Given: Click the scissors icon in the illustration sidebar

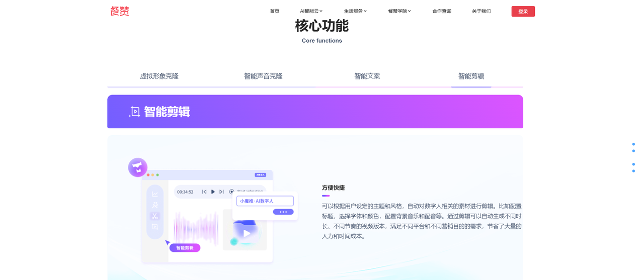Looking at the screenshot, I should click(155, 216).
